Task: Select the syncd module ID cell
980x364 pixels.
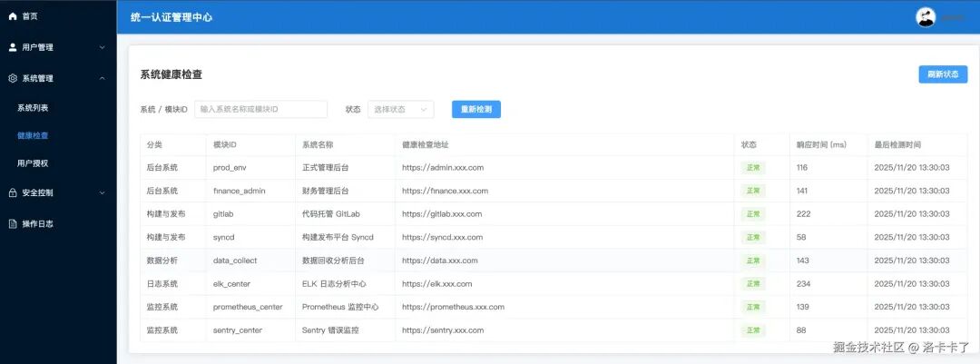Action: (224, 237)
